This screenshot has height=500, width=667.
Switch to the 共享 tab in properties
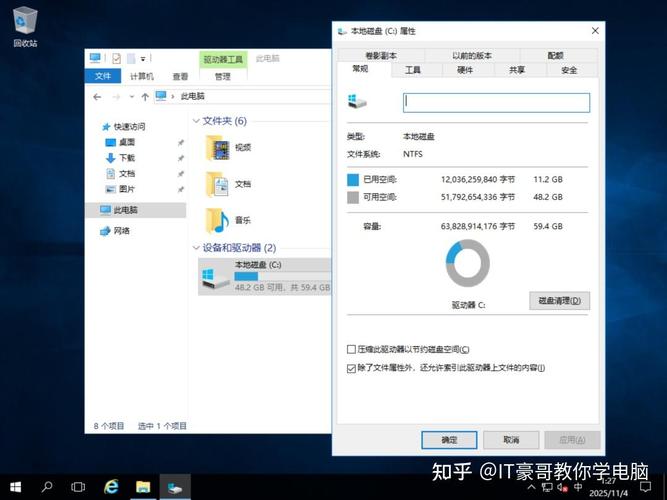[517, 70]
